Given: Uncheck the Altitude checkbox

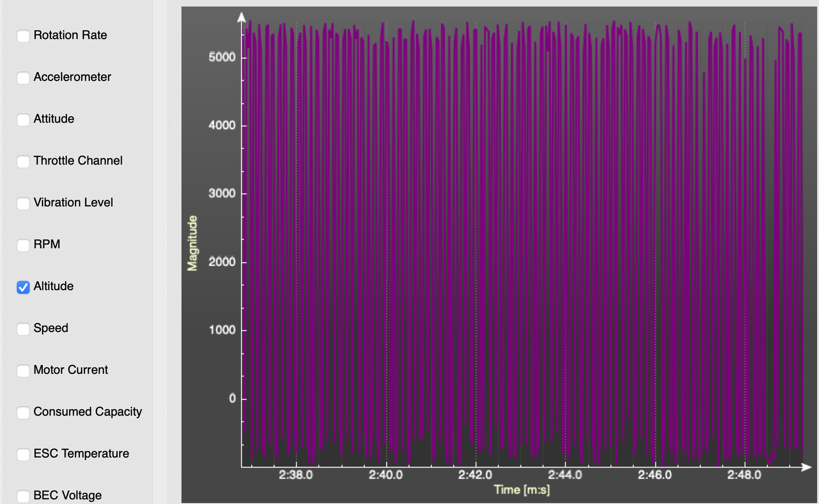Looking at the screenshot, I should [x=23, y=287].
